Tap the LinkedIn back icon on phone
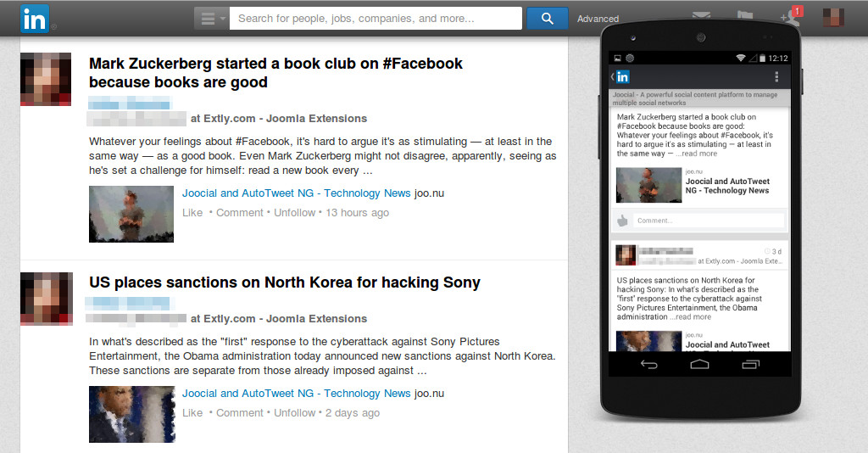The width and height of the screenshot is (868, 453). pyautogui.click(x=620, y=77)
